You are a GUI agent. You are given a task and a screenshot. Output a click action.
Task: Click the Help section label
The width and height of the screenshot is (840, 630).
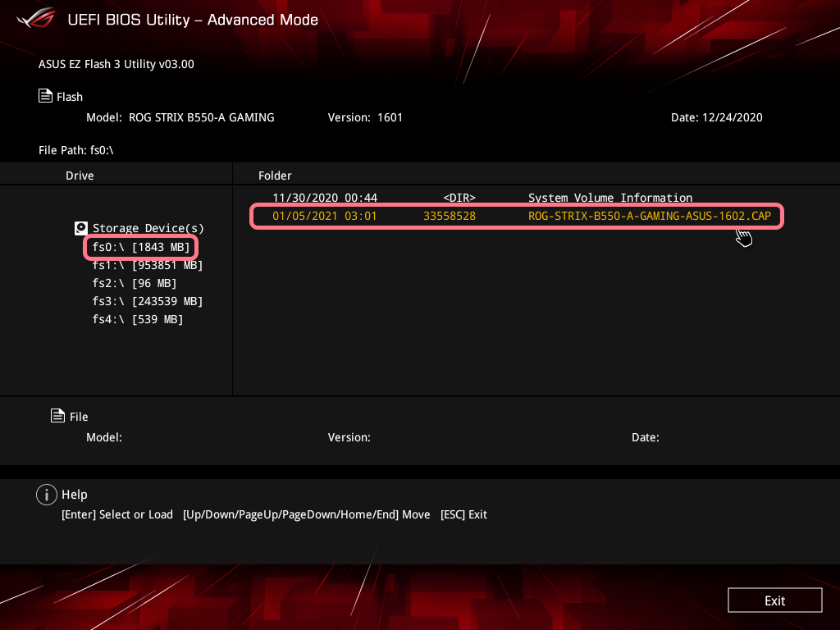[x=75, y=495]
